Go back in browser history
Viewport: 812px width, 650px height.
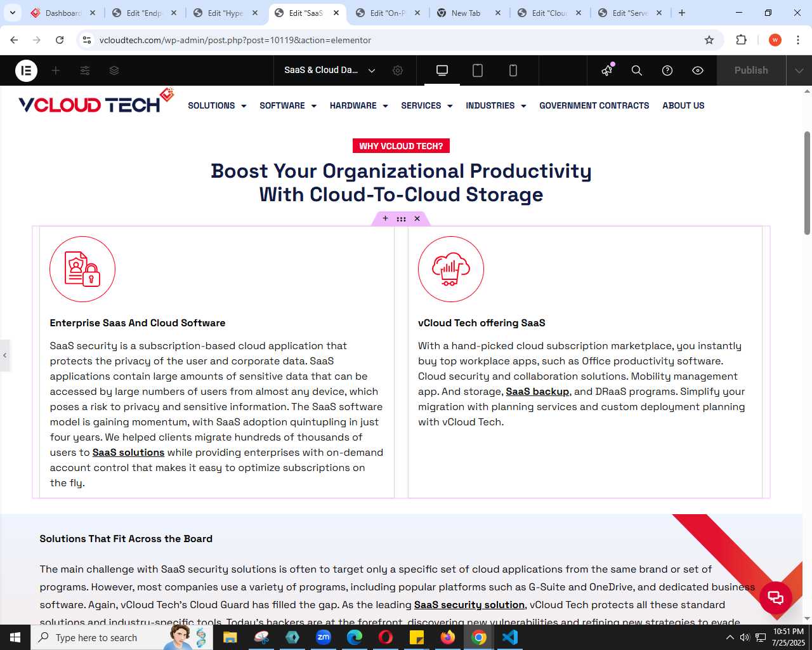(14, 40)
